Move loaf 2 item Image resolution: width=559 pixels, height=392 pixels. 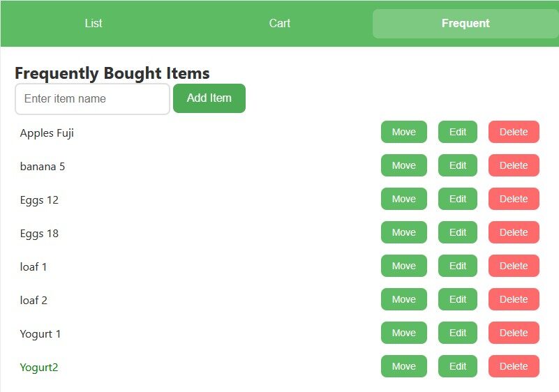[x=403, y=299]
